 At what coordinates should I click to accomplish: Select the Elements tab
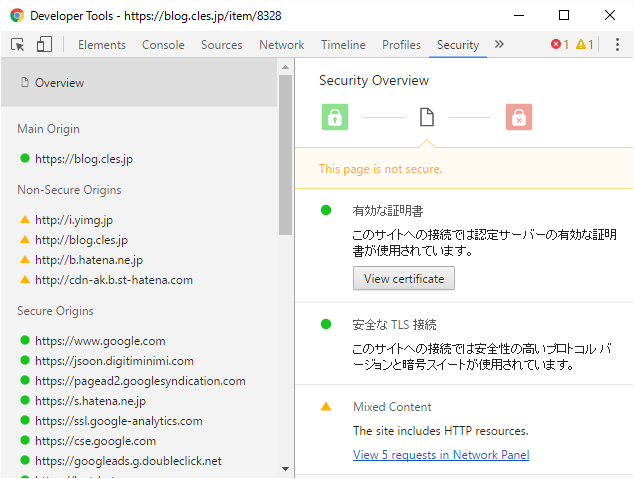click(102, 45)
